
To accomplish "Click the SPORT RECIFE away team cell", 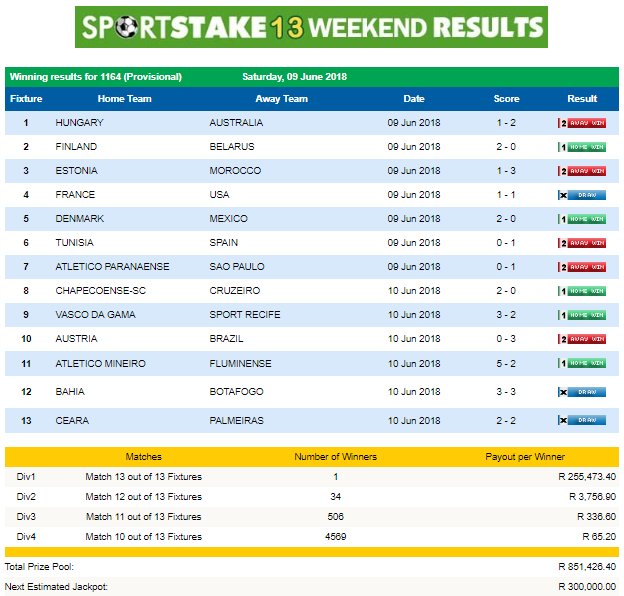I will tap(245, 315).
